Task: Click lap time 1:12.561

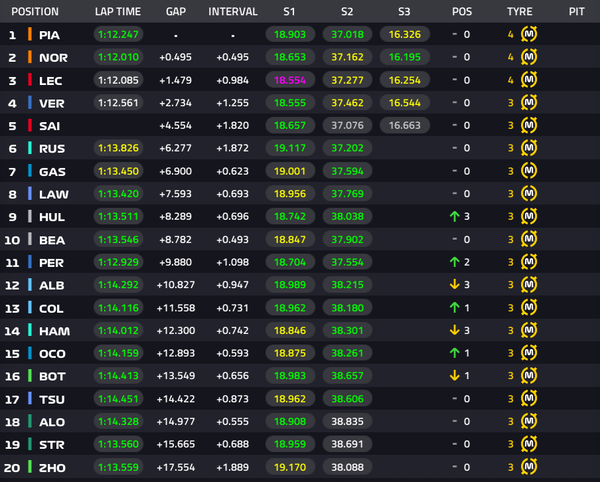Action: (x=118, y=103)
